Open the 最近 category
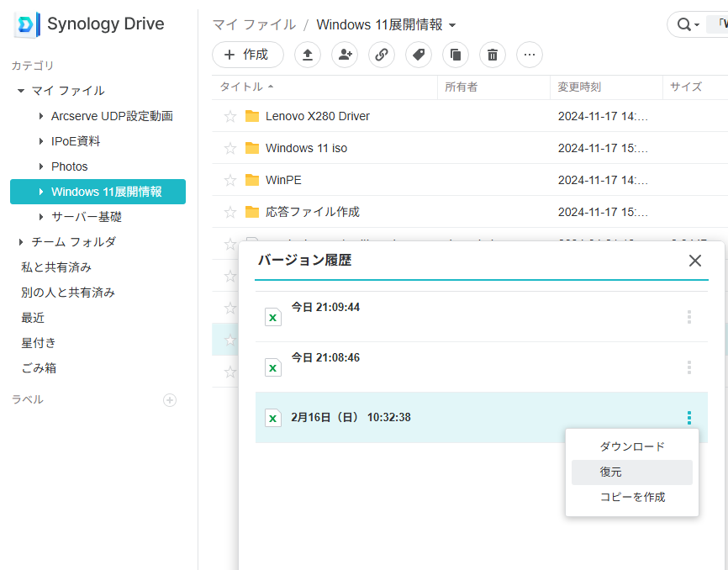 click(33, 318)
